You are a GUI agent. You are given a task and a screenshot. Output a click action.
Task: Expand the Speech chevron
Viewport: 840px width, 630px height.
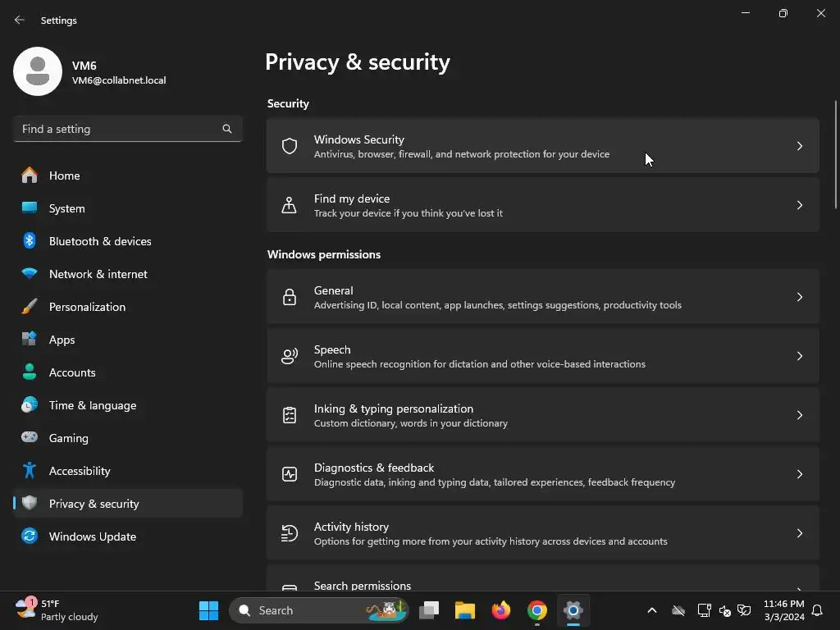click(x=799, y=356)
